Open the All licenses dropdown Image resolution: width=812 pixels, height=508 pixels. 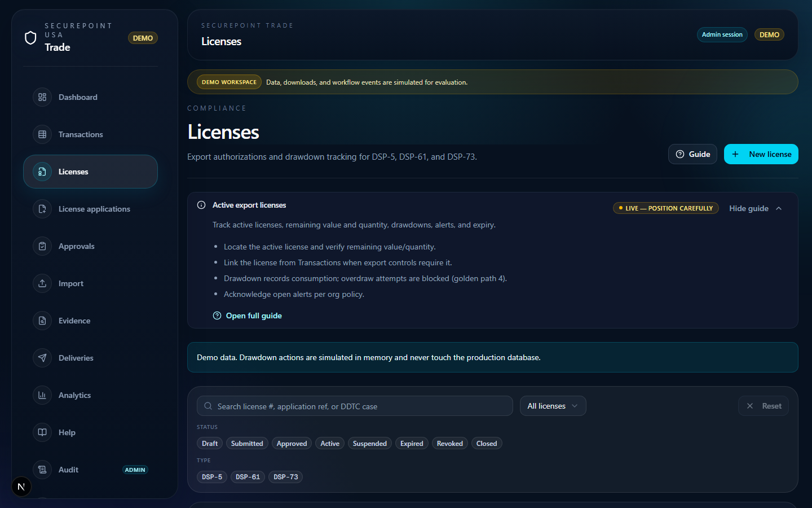[x=553, y=406]
